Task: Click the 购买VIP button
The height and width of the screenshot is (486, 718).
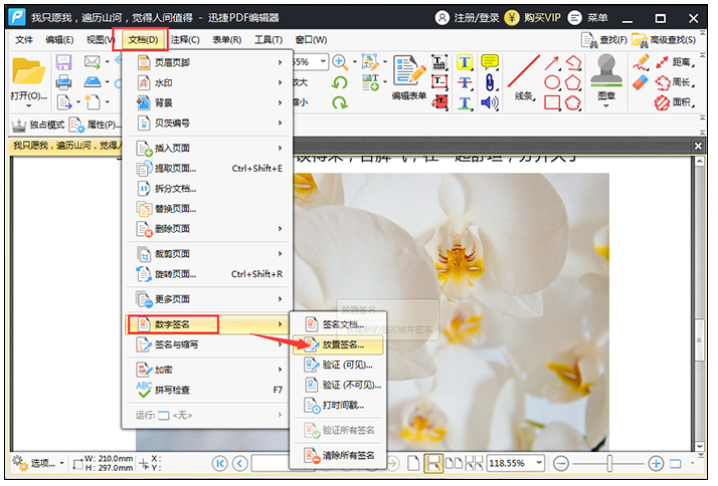Action: tap(533, 18)
